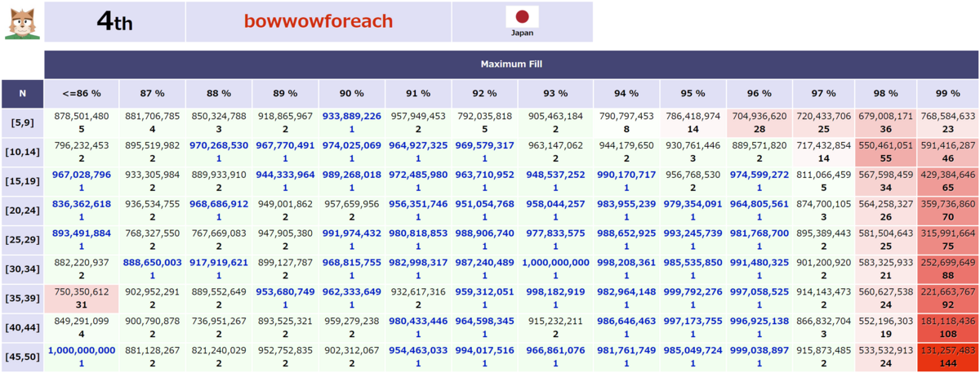Click the score 750,350,612 cell
The height and width of the screenshot is (373, 980).
pyautogui.click(x=81, y=299)
